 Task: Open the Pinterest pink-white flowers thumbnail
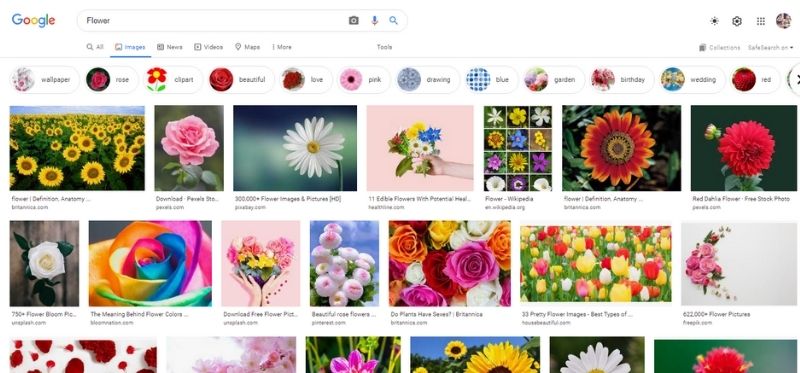click(x=344, y=263)
